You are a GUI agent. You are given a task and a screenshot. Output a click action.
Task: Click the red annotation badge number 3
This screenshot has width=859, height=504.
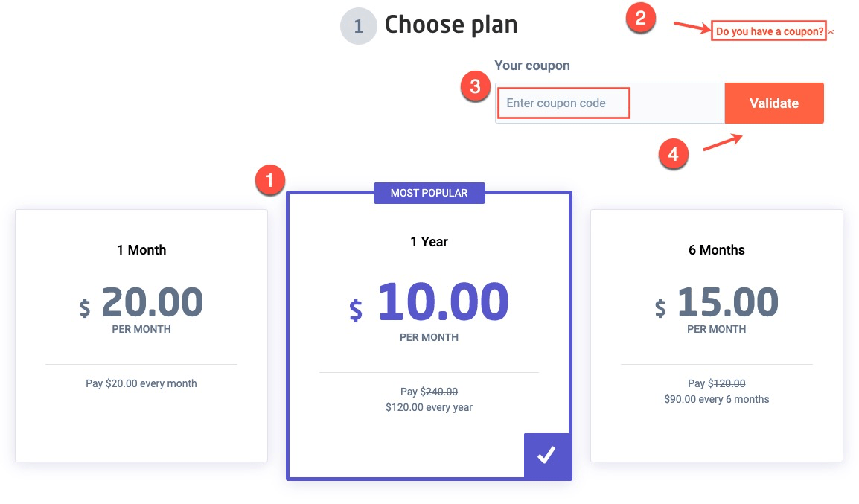pyautogui.click(x=476, y=86)
